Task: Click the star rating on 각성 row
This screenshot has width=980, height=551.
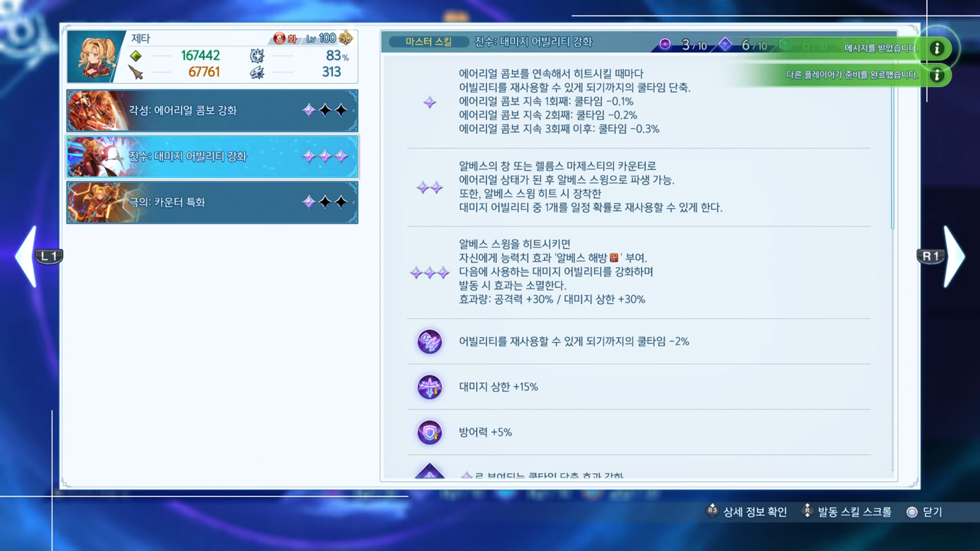Action: [325, 110]
